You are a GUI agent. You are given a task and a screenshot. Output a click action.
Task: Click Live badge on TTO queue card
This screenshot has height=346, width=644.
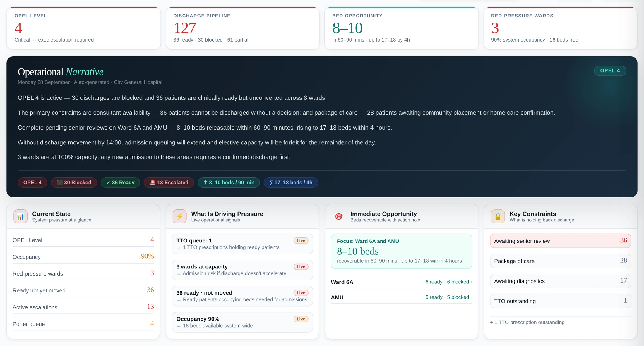point(301,241)
